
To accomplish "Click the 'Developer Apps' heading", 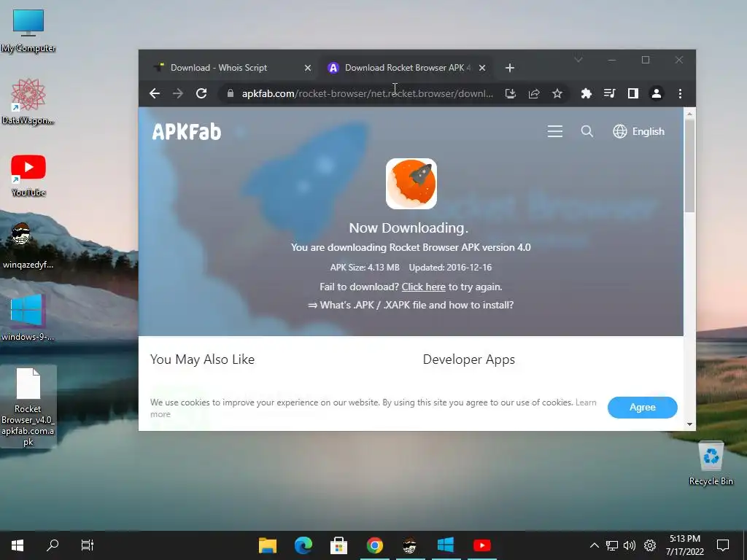I will (469, 359).
